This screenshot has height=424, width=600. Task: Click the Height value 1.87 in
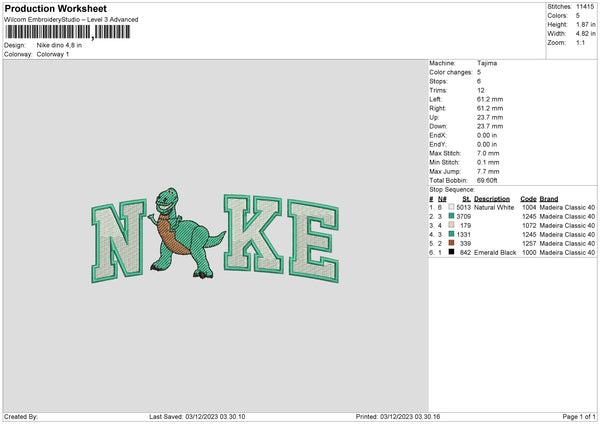point(586,24)
